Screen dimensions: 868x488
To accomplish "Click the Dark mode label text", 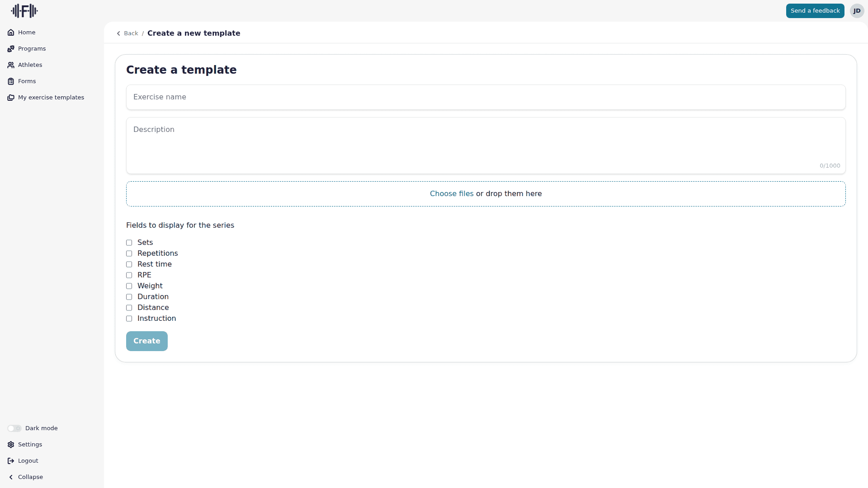I will [x=42, y=428].
